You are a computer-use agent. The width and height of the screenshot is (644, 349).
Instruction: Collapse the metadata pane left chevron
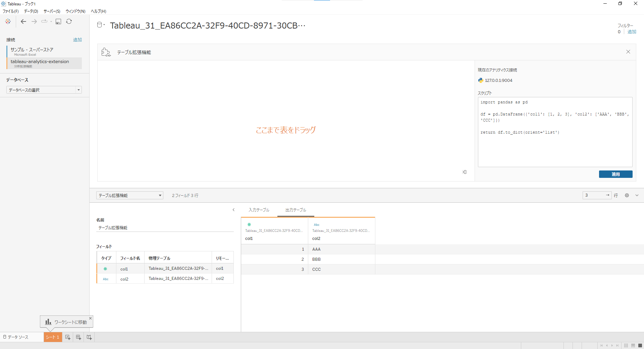point(234,210)
